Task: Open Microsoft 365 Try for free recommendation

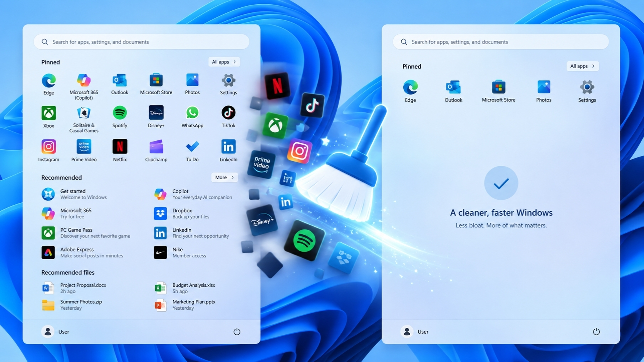Action: [x=67, y=214]
